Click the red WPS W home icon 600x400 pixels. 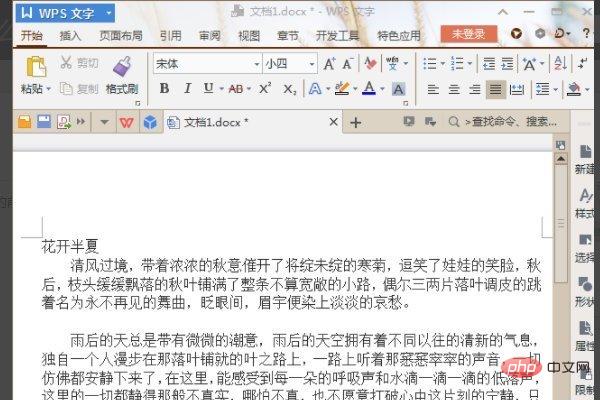click(127, 122)
